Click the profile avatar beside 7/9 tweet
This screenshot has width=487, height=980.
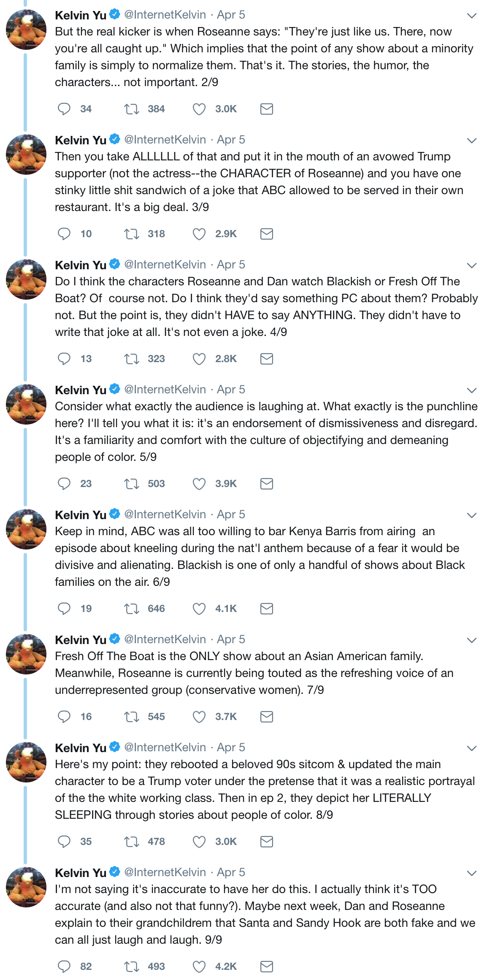[x=26, y=654]
